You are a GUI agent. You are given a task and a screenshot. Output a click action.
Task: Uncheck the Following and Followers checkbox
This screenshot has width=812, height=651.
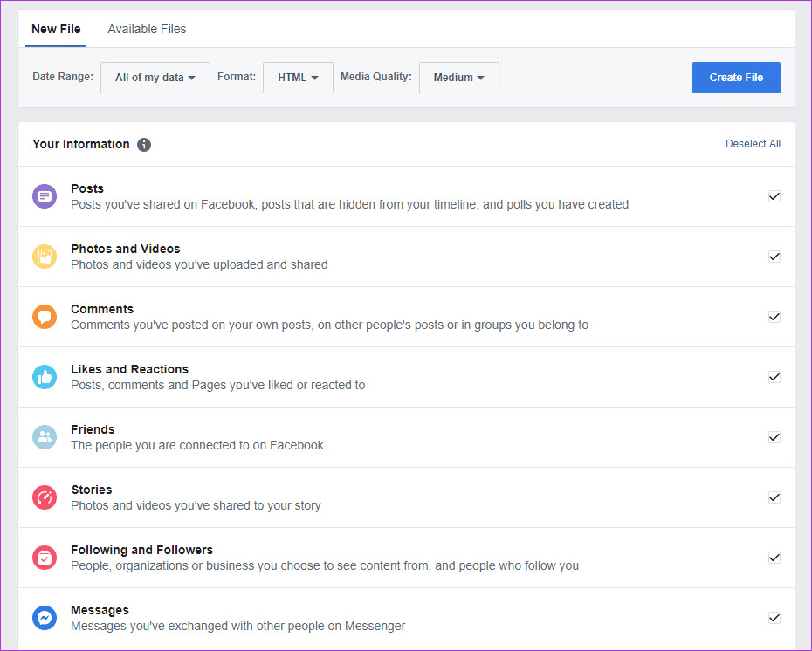[774, 558]
